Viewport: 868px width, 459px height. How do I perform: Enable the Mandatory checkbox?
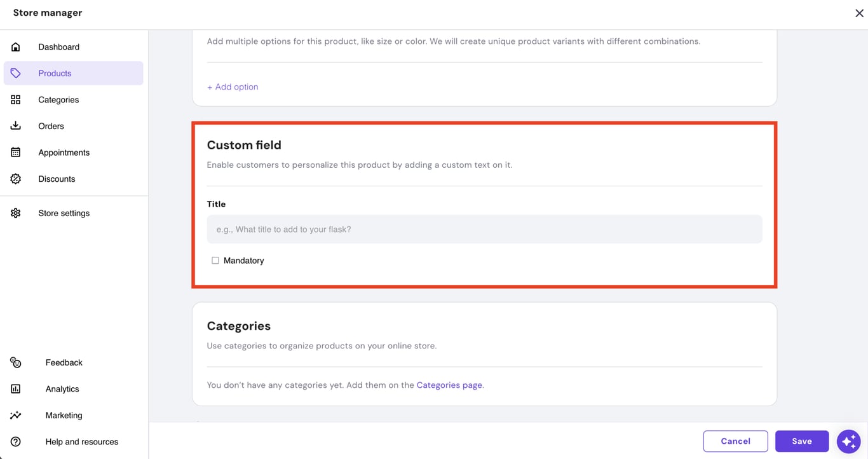(215, 260)
